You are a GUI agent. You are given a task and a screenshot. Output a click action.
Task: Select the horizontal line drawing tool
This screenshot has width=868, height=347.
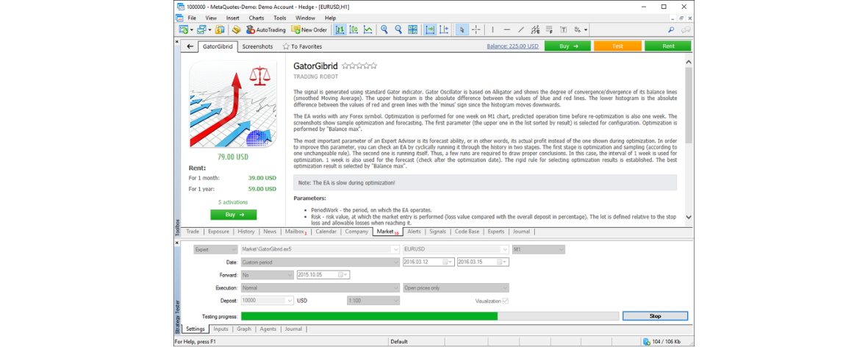tap(506, 30)
